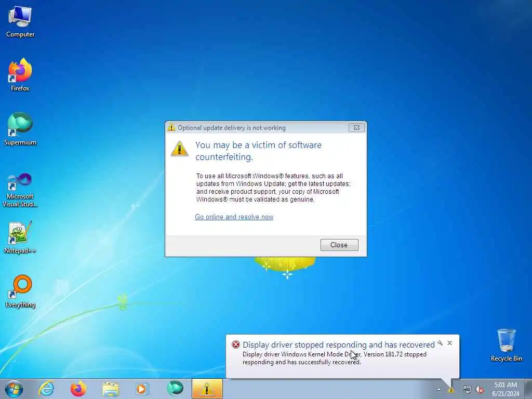532x399 pixels.
Task: Follow the 'Go online and resolve now' link
Action: (234, 217)
